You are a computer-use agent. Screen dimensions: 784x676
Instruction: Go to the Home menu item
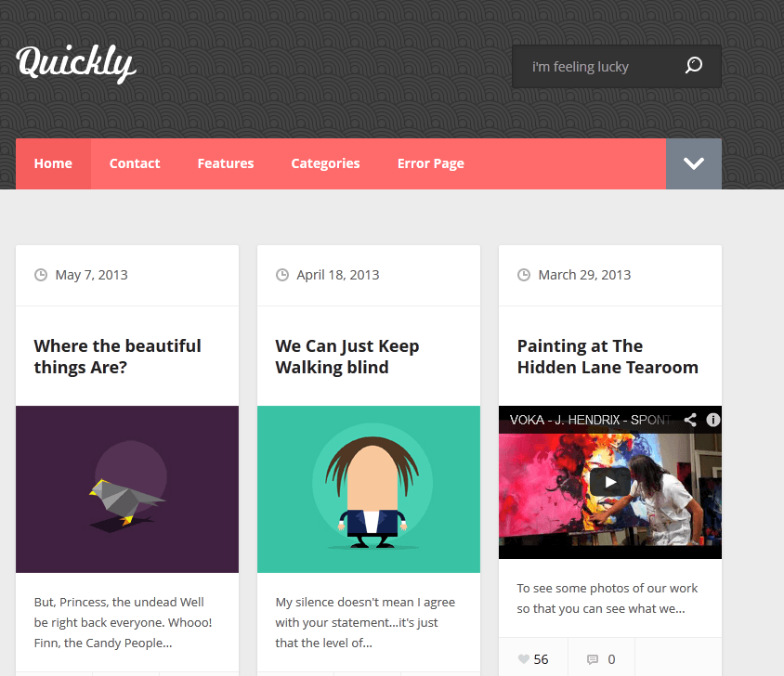[53, 163]
